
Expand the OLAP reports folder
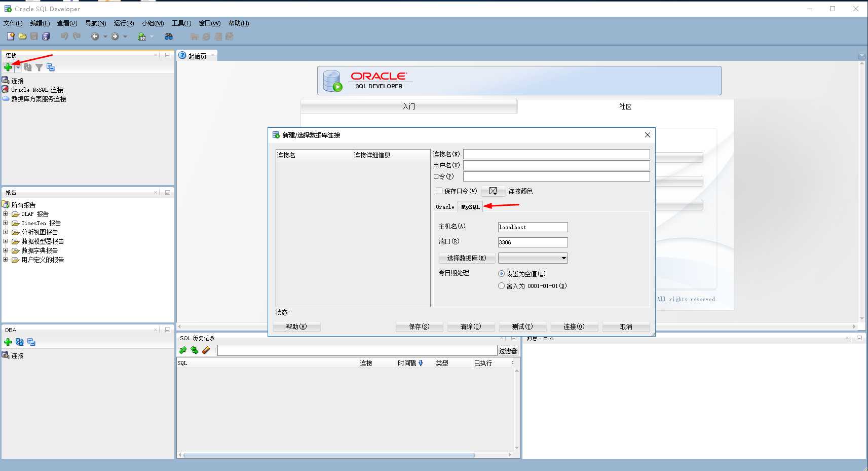pos(6,214)
